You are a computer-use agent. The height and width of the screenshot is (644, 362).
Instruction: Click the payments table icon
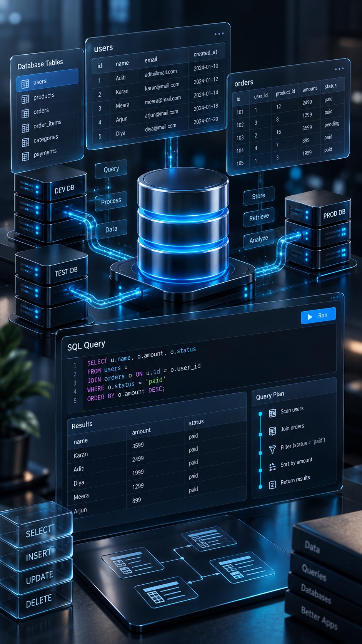[x=25, y=156]
